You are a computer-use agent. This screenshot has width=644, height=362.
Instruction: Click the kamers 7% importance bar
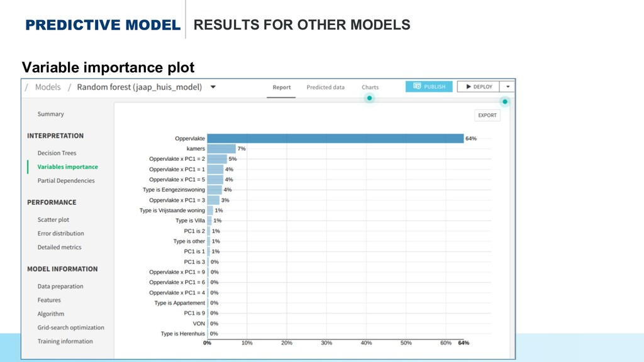(x=221, y=148)
